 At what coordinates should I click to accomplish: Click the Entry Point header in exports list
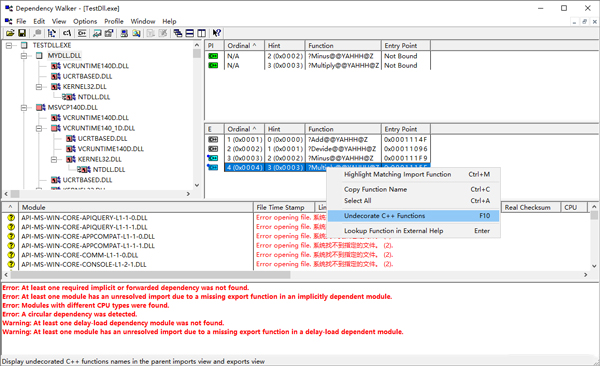pos(406,129)
